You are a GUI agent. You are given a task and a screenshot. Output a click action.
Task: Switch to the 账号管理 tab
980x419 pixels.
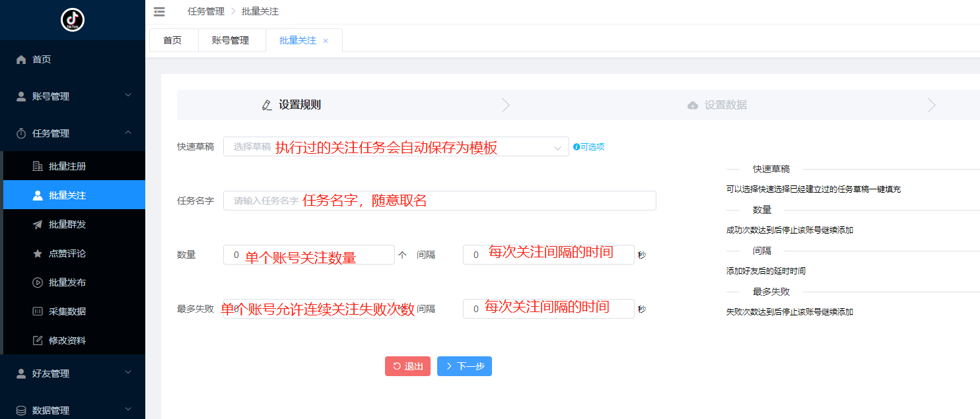click(x=230, y=40)
